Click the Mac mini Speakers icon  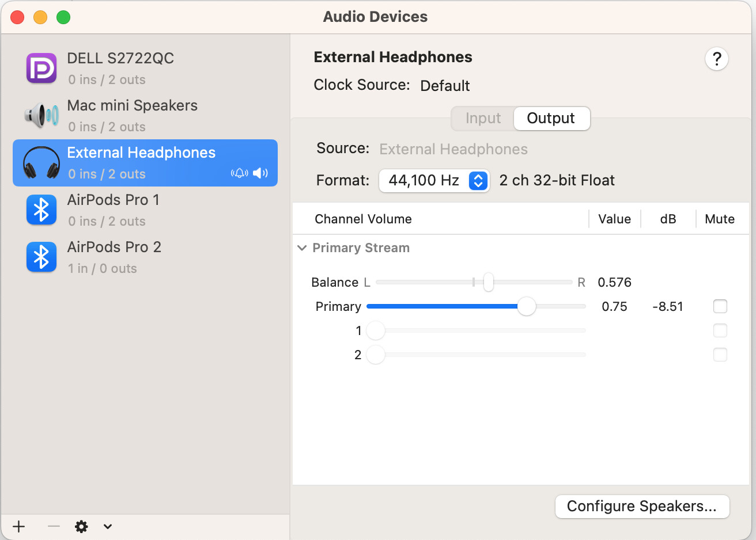41,116
